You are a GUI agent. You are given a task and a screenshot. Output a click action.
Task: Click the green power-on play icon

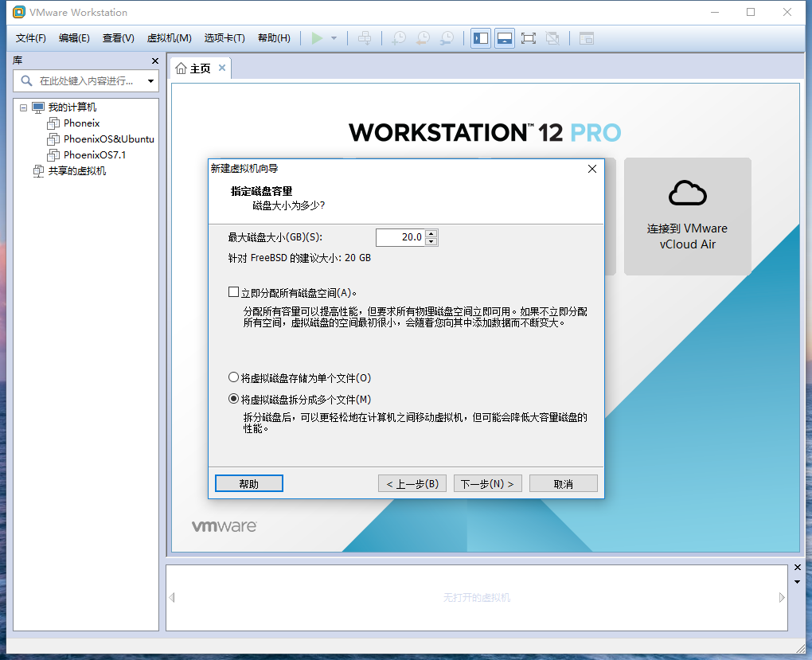317,38
